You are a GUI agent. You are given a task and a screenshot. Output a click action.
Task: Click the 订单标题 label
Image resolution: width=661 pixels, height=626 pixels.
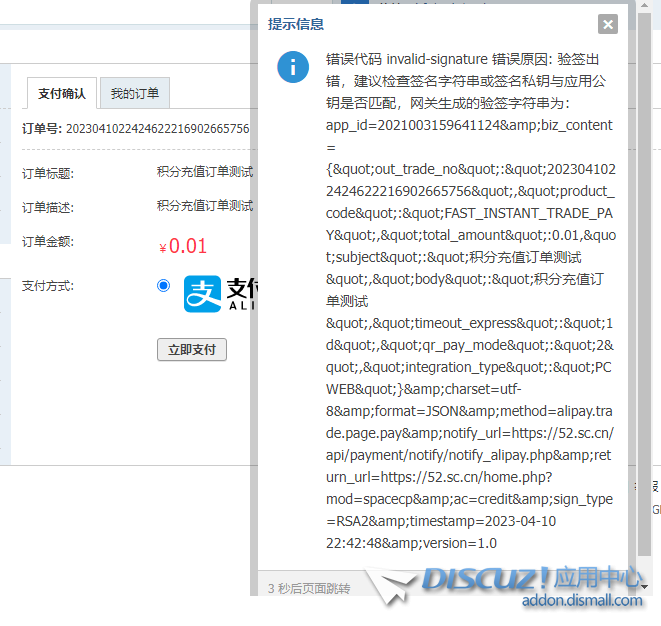(48, 174)
